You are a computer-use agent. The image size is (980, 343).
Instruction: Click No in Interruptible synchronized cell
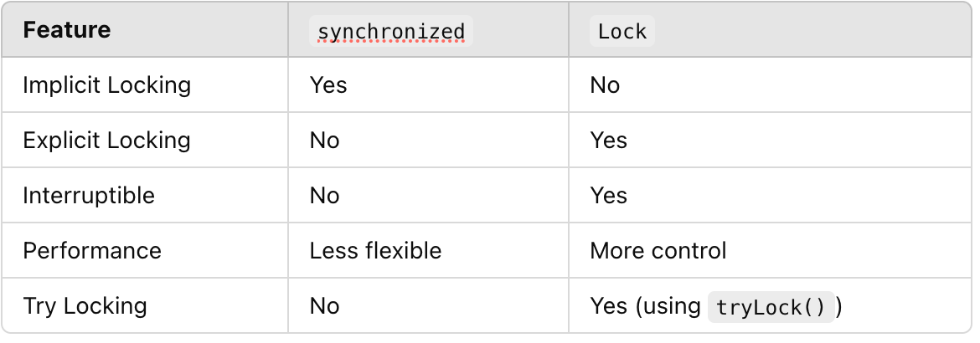[325, 196]
